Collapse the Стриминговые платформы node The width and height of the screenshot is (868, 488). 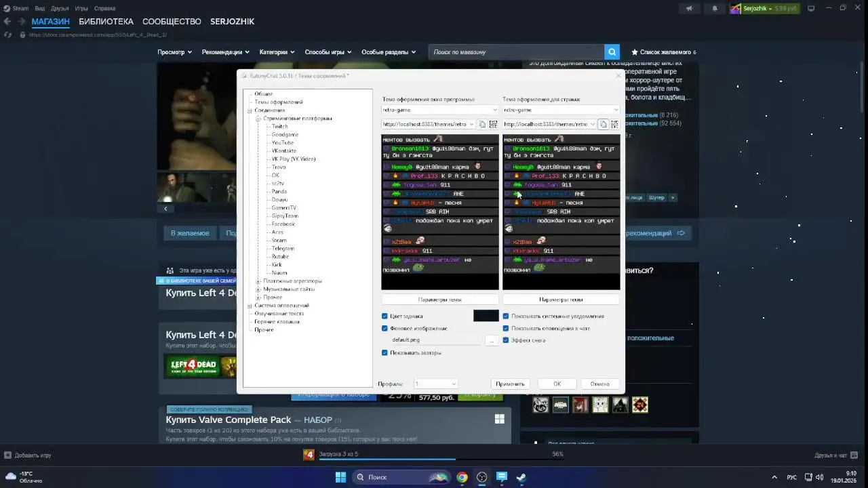[x=258, y=119]
